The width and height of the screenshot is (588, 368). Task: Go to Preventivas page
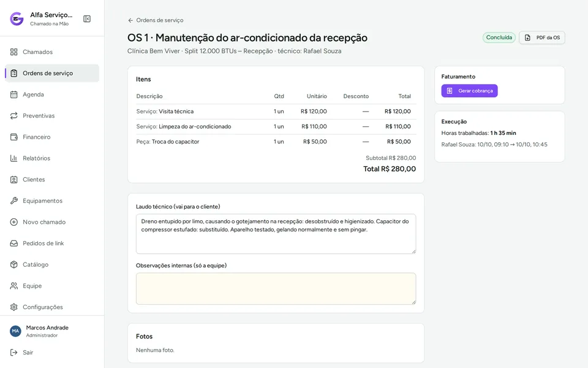click(51, 116)
